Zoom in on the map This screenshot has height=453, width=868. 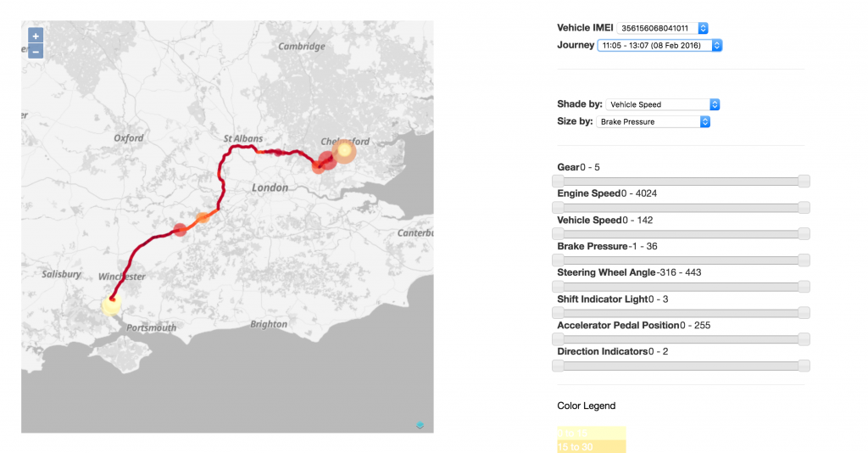[x=36, y=36]
